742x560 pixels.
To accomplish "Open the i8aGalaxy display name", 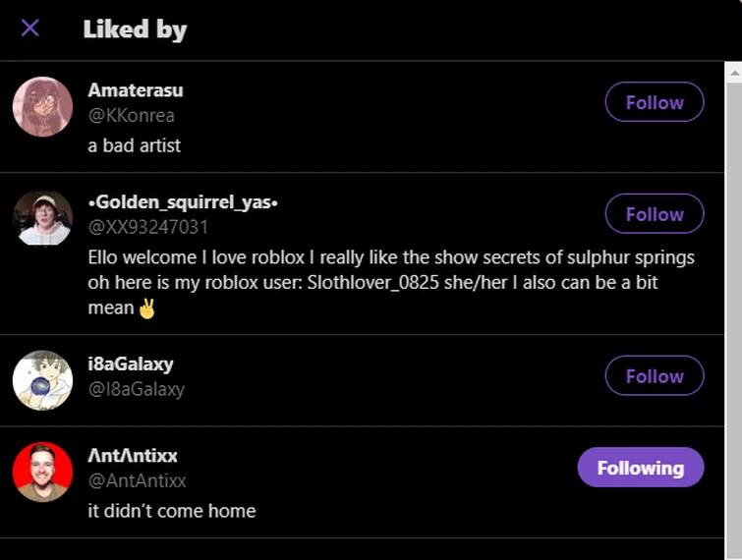I will pyautogui.click(x=131, y=364).
